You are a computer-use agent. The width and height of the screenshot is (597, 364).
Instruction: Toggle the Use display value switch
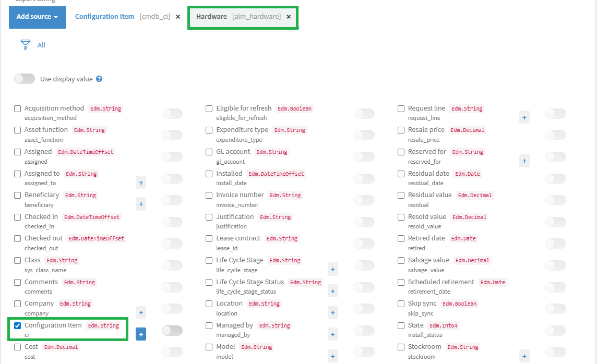pyautogui.click(x=24, y=79)
